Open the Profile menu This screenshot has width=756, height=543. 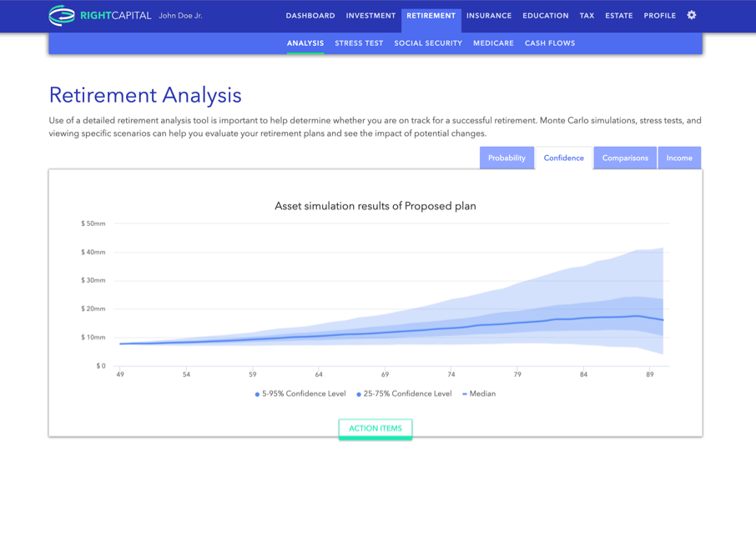click(659, 15)
